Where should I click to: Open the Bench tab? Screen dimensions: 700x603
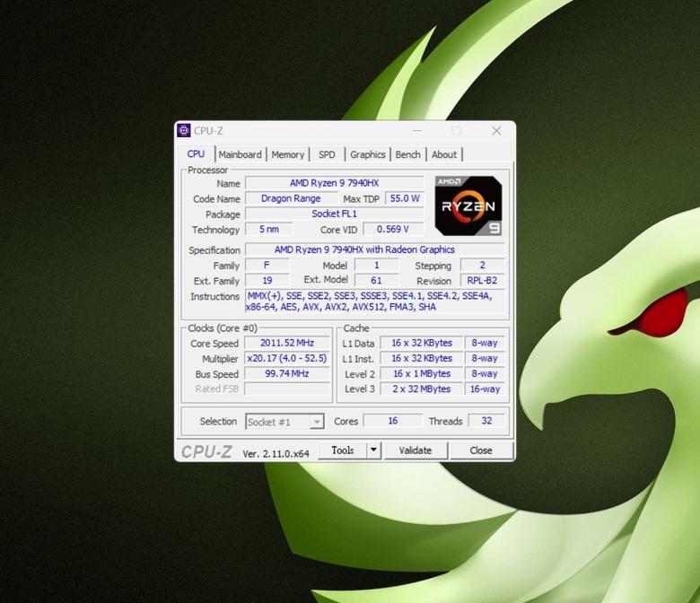click(408, 154)
